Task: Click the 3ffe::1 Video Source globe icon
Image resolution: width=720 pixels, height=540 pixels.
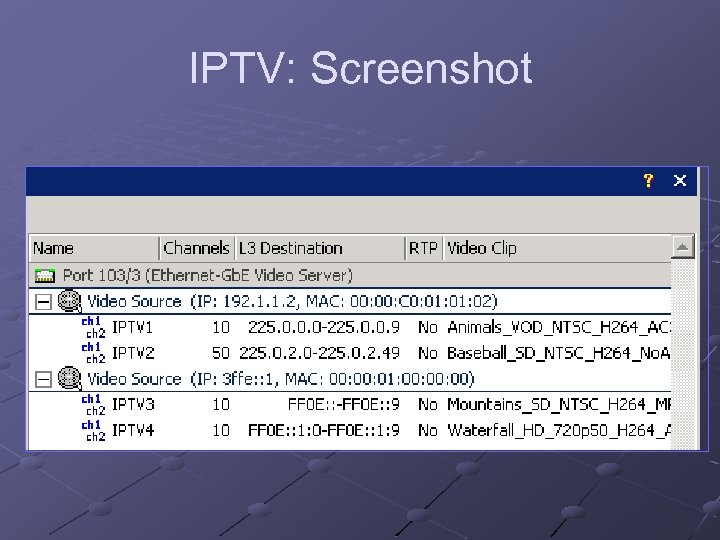Action: coord(69,379)
